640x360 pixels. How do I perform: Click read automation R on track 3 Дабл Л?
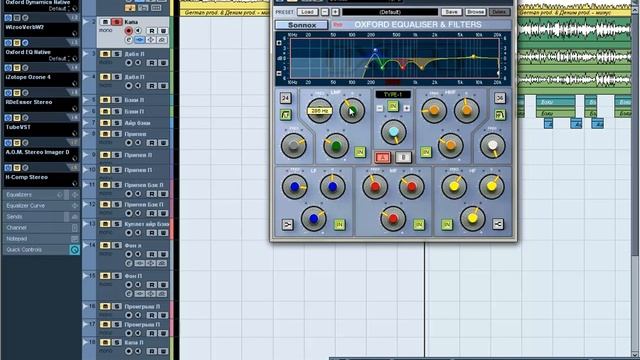click(152, 63)
